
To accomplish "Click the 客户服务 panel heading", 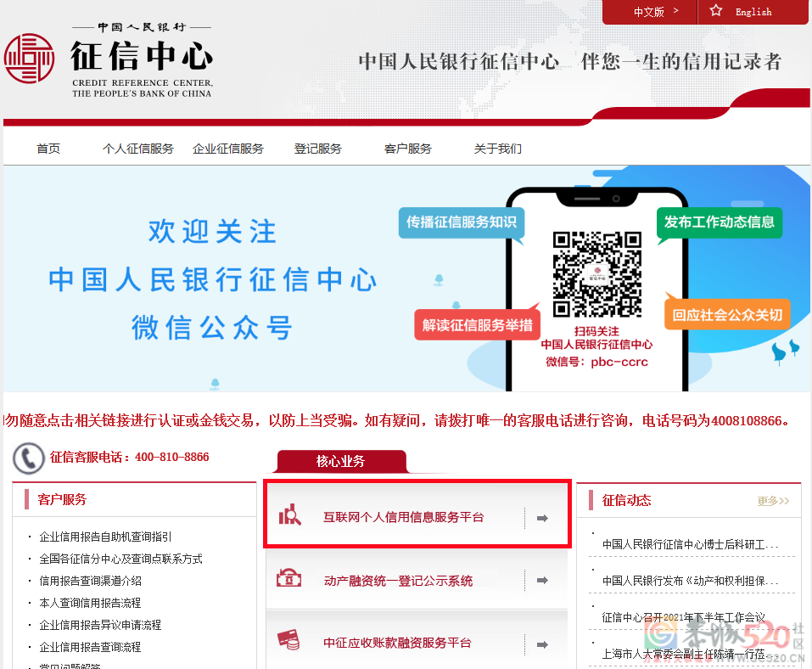I will click(x=62, y=499).
